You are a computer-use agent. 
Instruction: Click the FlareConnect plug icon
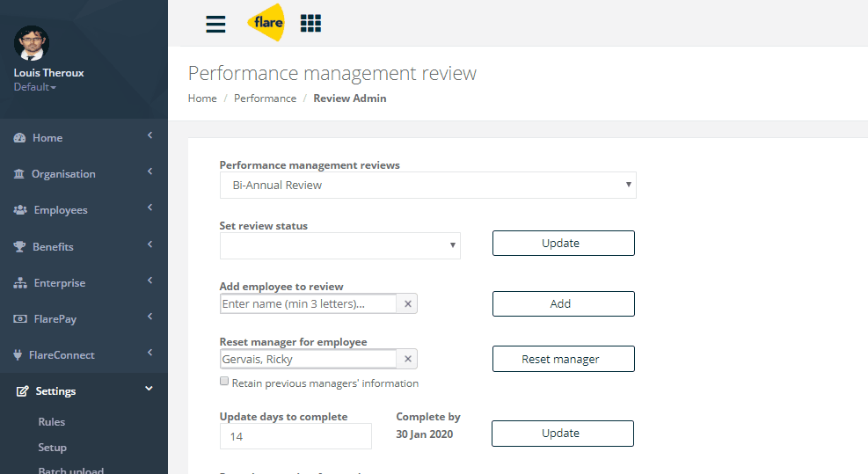pyautogui.click(x=18, y=355)
